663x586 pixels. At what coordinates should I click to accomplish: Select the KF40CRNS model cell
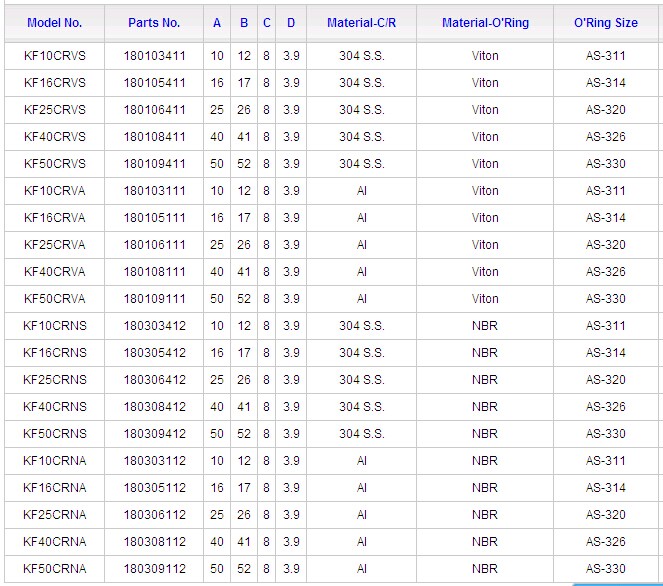pyautogui.click(x=55, y=407)
